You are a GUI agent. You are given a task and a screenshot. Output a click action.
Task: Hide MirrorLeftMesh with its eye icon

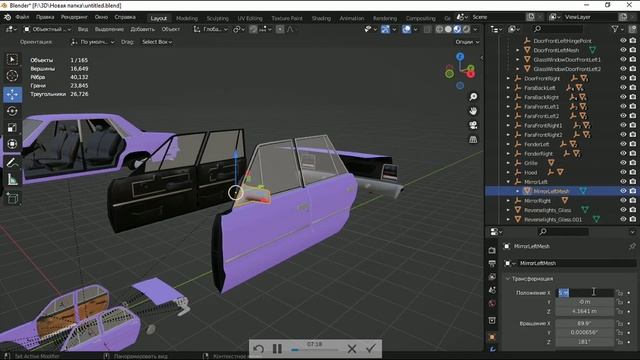623,191
